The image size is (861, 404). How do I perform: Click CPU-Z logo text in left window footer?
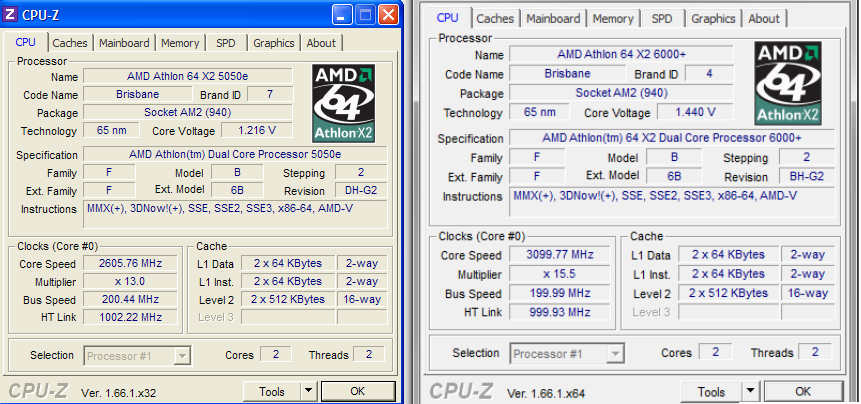(38, 391)
